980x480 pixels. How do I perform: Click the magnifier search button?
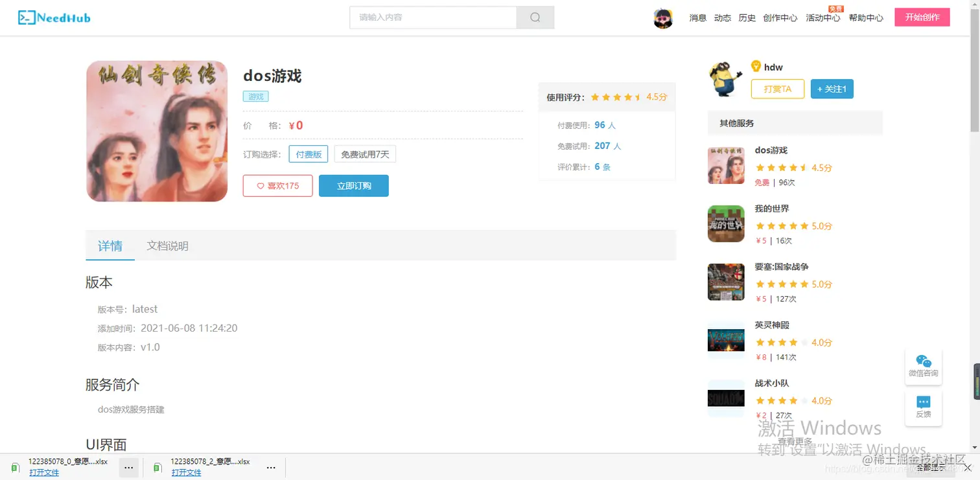click(535, 17)
